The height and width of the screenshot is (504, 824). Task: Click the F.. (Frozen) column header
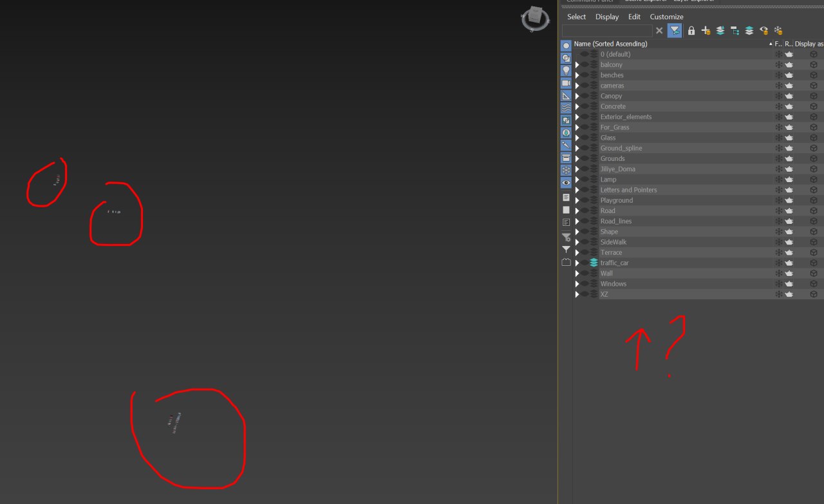click(x=778, y=44)
